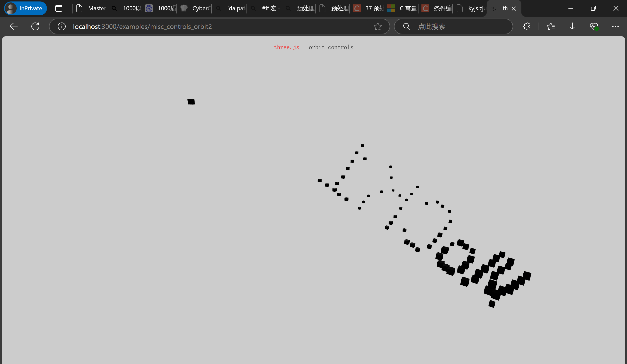
Task: Open the Downloads arrow icon
Action: (572, 26)
